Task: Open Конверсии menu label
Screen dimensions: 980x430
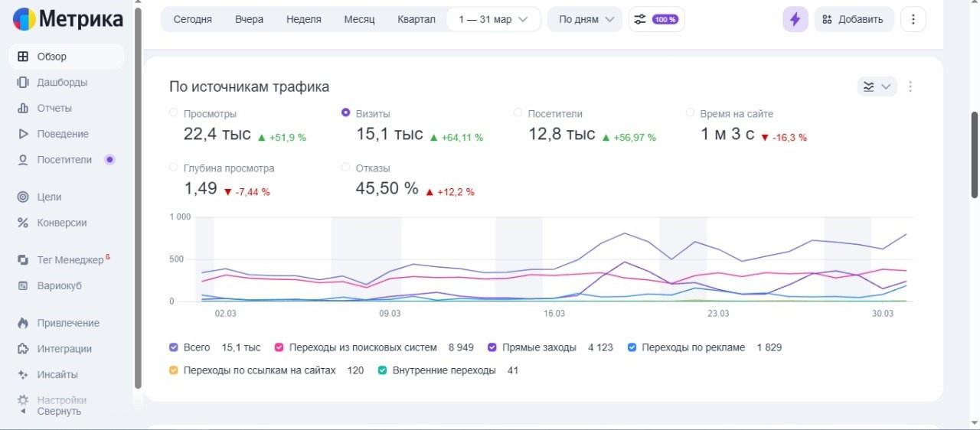Action: (62, 223)
